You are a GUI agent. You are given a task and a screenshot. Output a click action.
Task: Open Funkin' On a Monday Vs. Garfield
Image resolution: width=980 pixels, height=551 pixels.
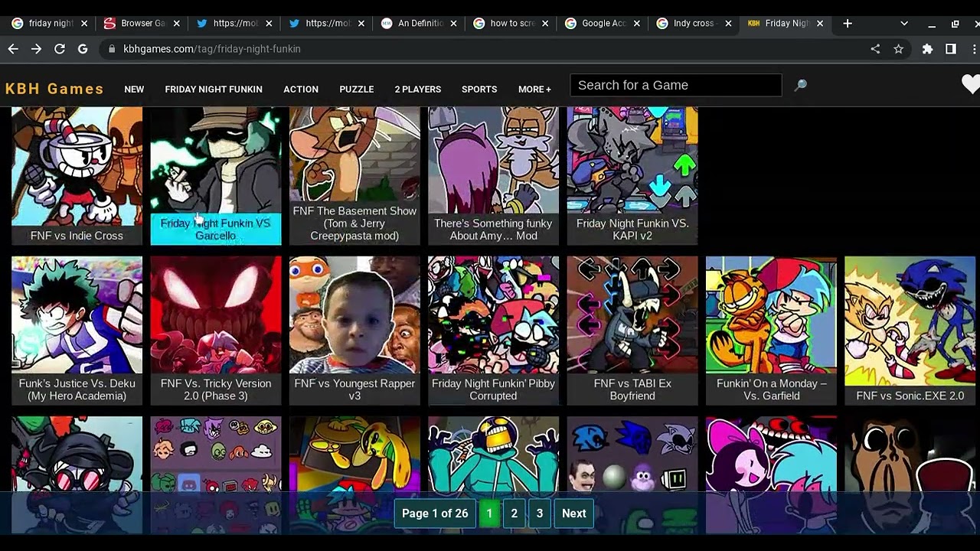[x=771, y=331]
